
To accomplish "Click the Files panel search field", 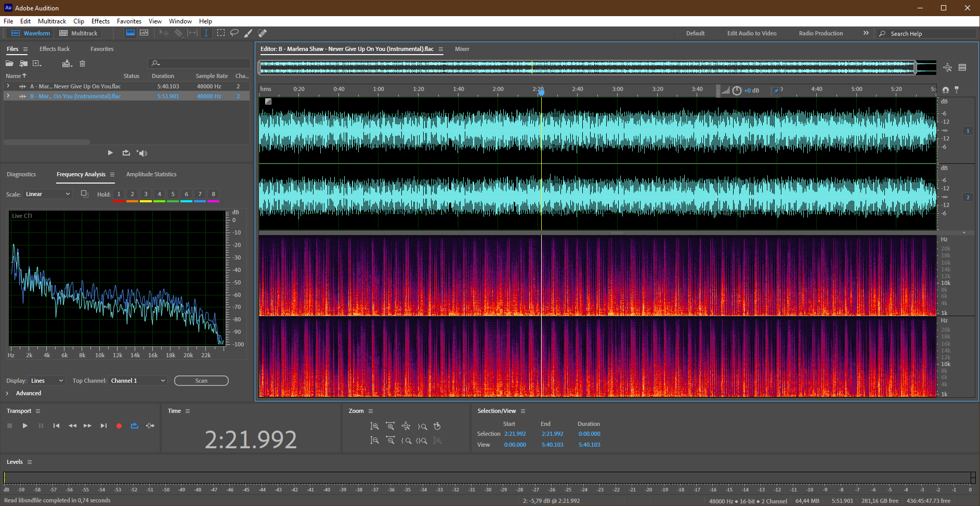I will [x=199, y=63].
